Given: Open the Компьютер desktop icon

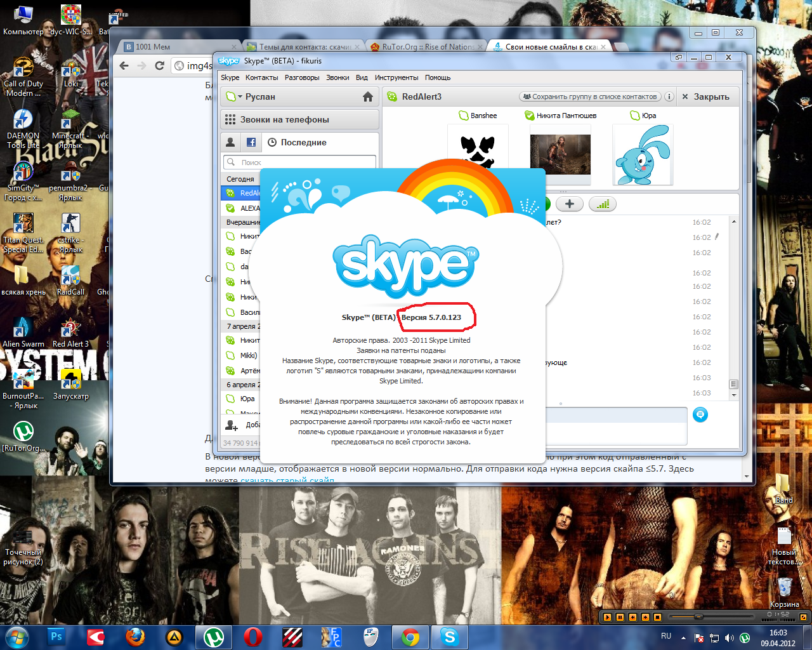Looking at the screenshot, I should point(23,20).
